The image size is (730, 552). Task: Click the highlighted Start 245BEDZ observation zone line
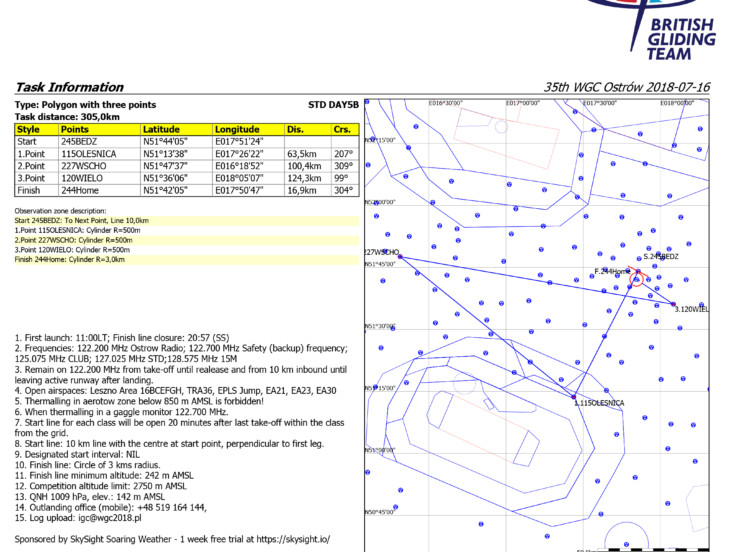[x=82, y=220]
